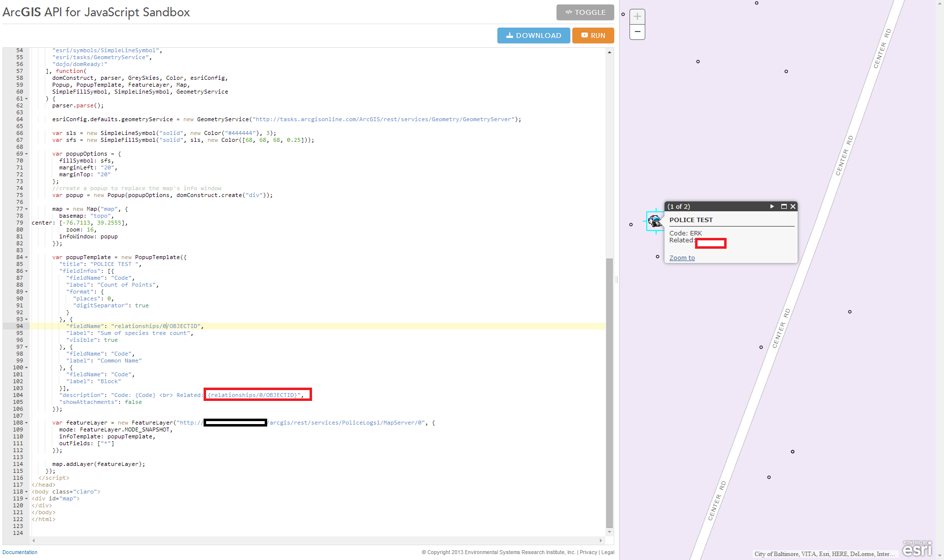Collapse the Map constructor fold at line 77
Image resolution: width=944 pixels, height=560 pixels.
(x=27, y=209)
